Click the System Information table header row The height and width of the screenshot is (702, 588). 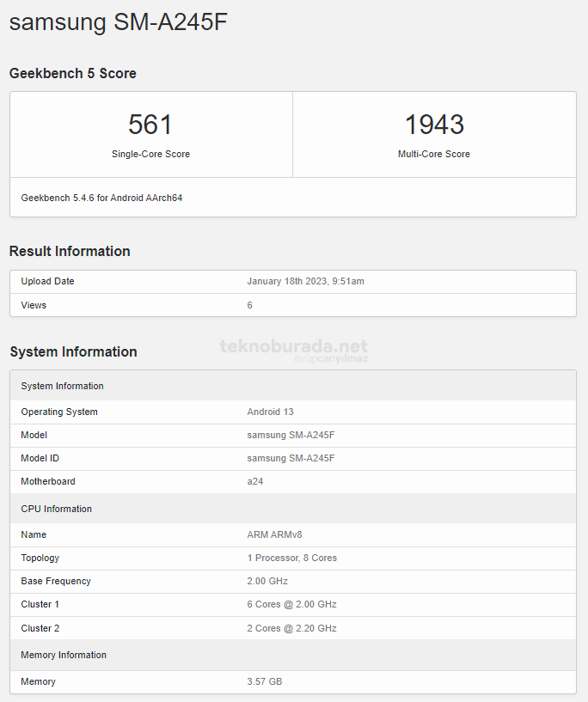[293, 386]
